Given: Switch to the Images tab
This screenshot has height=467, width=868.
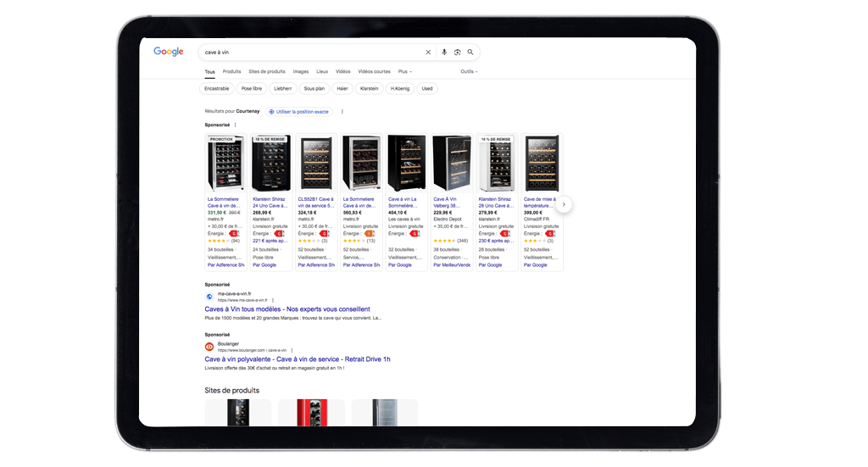Looking at the screenshot, I should pyautogui.click(x=301, y=72).
